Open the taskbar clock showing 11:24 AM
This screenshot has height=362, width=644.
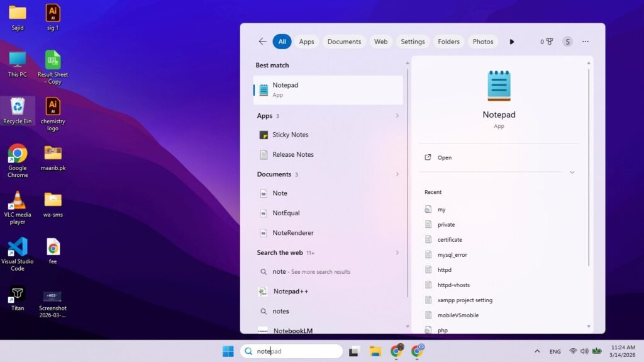click(x=623, y=351)
